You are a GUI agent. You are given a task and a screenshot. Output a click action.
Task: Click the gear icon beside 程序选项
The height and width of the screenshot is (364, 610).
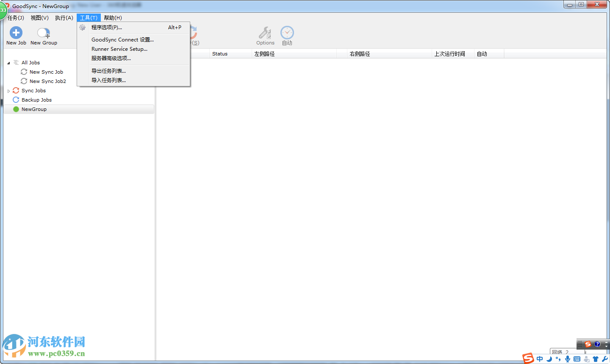[83, 28]
